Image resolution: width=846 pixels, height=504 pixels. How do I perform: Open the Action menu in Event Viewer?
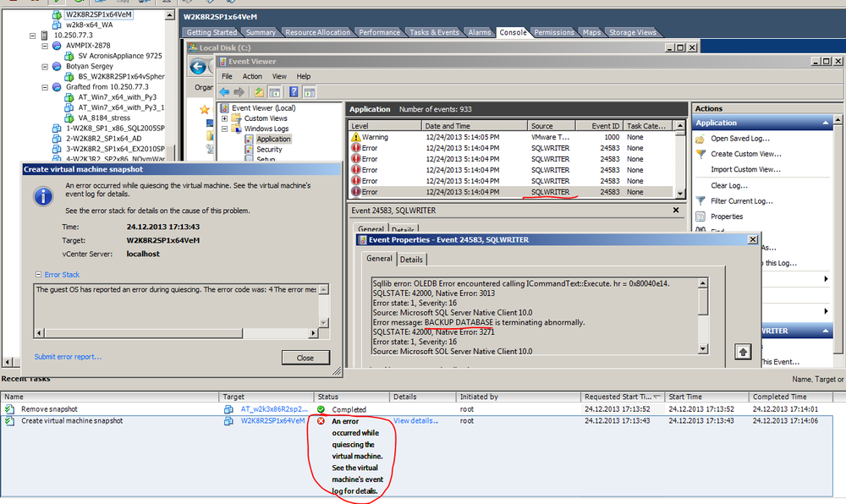(x=252, y=77)
